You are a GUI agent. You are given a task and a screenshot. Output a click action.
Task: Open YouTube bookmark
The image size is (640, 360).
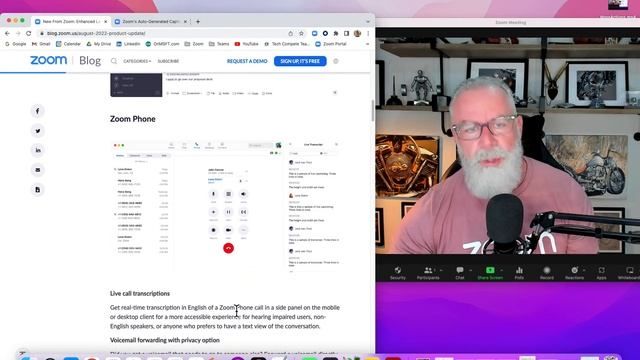click(x=247, y=44)
